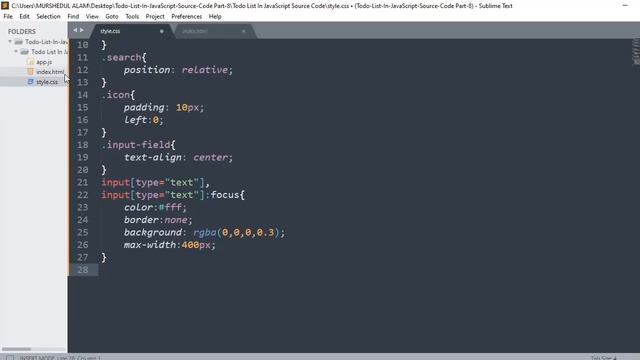
Task: Select the Todo-List-In-Ja root folder icon
Action: coord(18,42)
